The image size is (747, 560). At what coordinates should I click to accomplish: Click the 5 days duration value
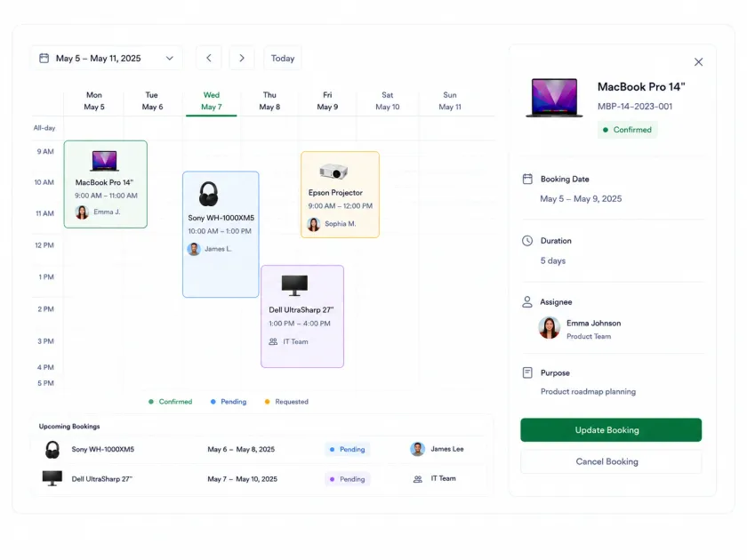552,260
